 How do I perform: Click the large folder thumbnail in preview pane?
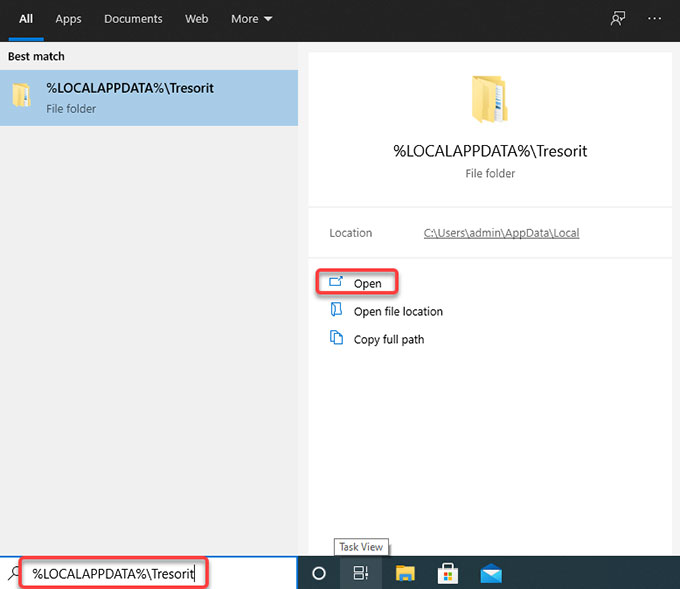(x=490, y=99)
